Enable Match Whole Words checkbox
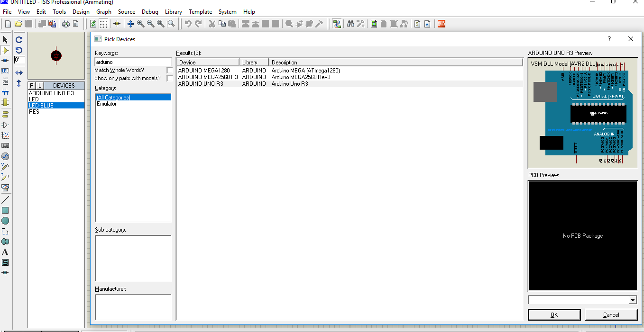This screenshot has height=332, width=644. [169, 71]
